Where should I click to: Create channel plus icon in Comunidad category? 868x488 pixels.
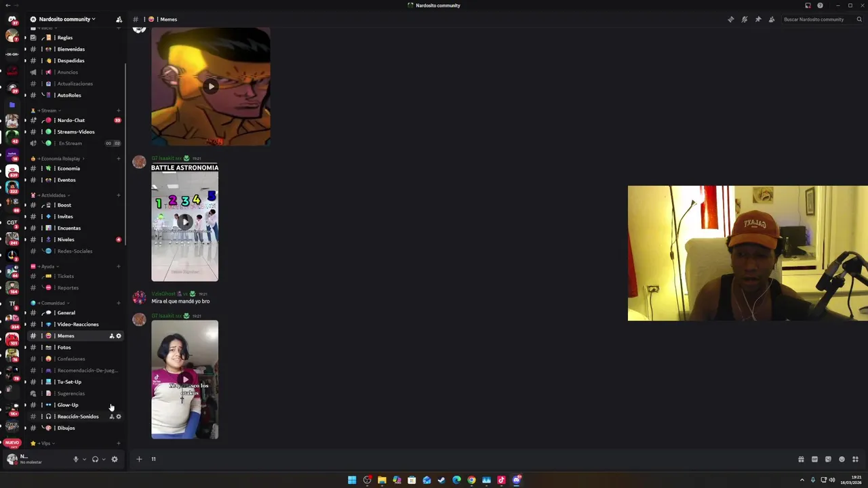(119, 303)
